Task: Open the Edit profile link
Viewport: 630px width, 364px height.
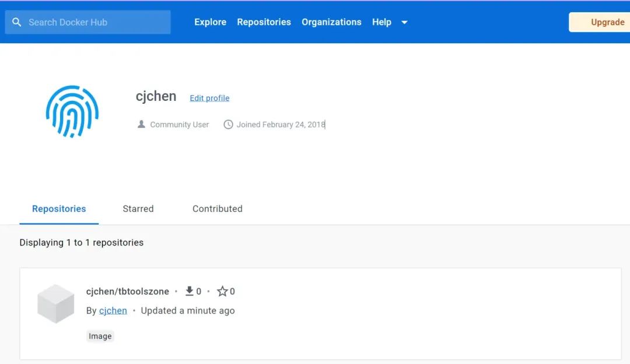Action: click(209, 98)
